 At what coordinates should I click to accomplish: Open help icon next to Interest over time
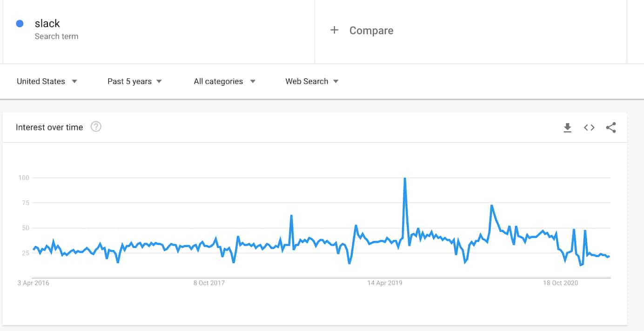(96, 127)
